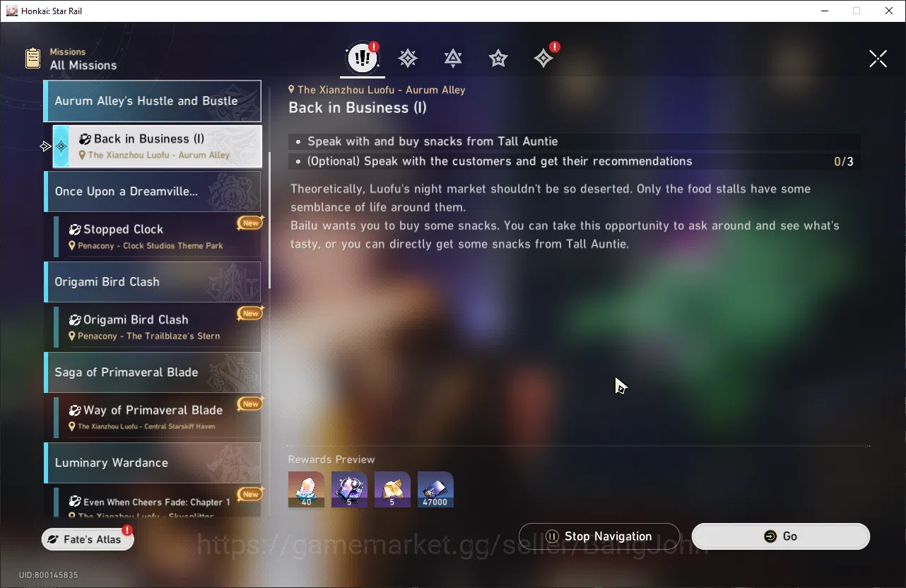906x588 pixels.
Task: Click the 0/3 progress counter
Action: pos(844,162)
